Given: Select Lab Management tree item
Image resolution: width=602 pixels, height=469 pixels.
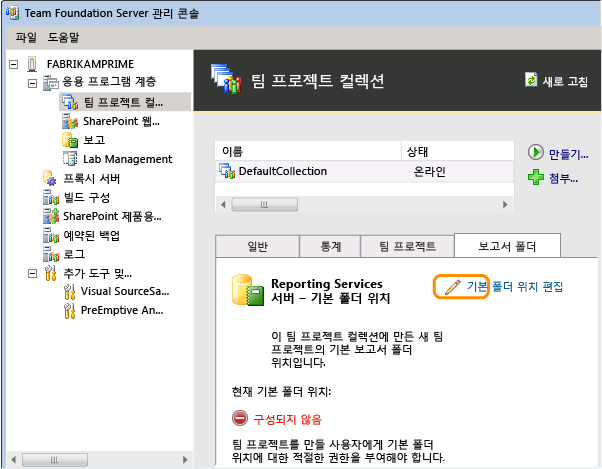Looking at the screenshot, I should point(127,159).
